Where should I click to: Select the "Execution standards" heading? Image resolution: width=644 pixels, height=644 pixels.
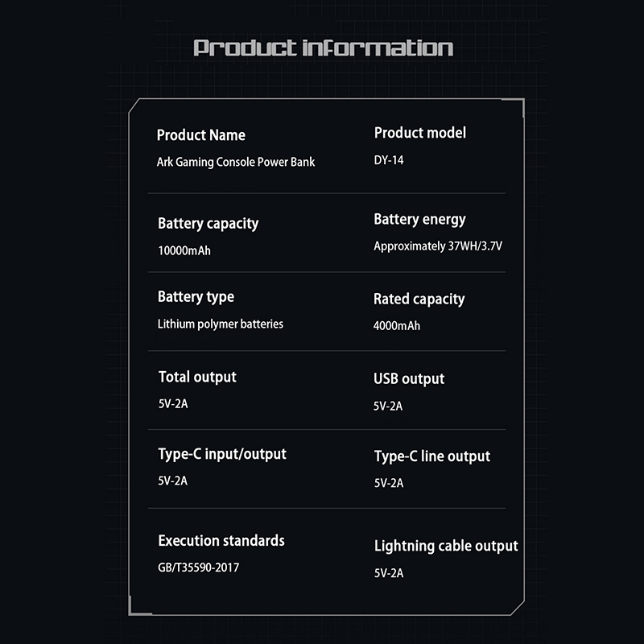221,541
